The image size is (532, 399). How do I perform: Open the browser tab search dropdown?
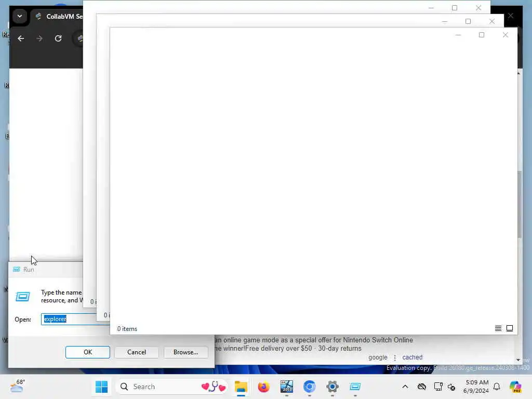(x=20, y=16)
